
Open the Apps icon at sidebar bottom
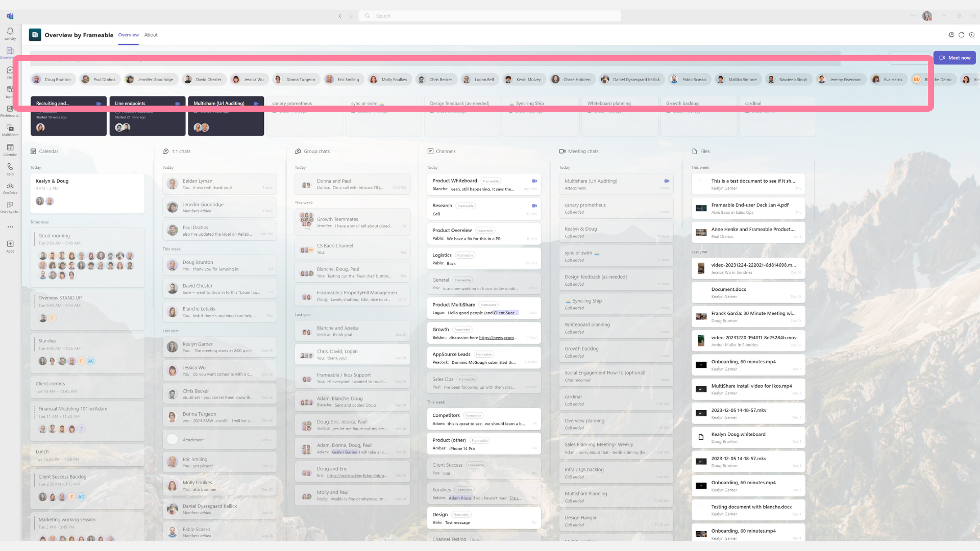[10, 244]
